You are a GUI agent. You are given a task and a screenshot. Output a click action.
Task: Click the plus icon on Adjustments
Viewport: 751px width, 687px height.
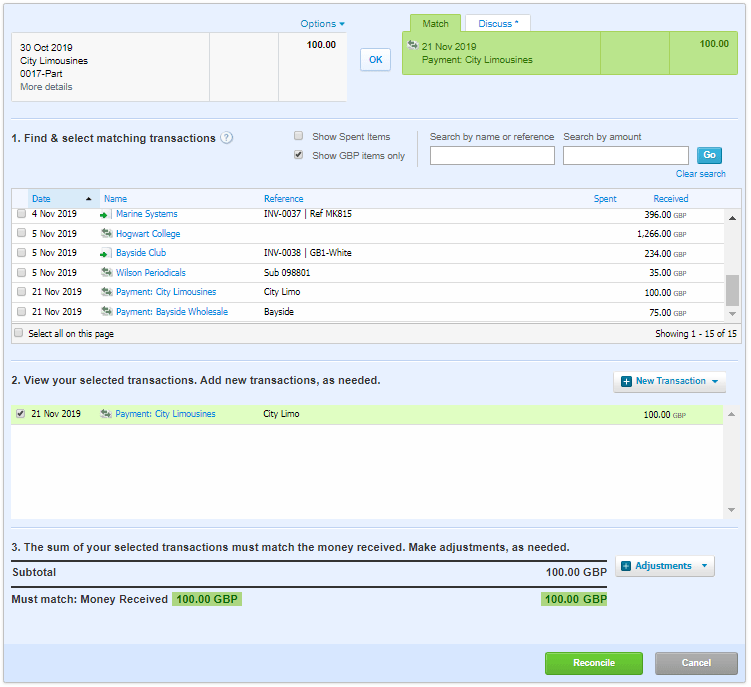[x=625, y=566]
